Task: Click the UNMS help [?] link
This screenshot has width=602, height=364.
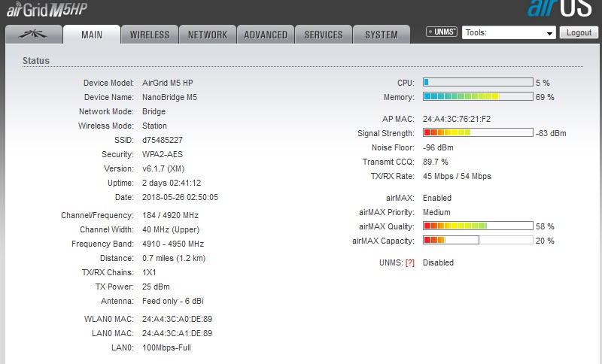Action: click(409, 262)
